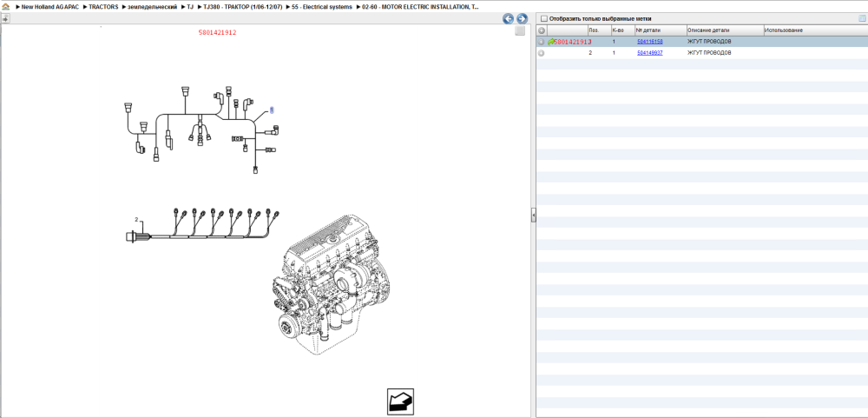Click the large back arrow icon below the diagram
This screenshot has width=868, height=418.
(400, 401)
